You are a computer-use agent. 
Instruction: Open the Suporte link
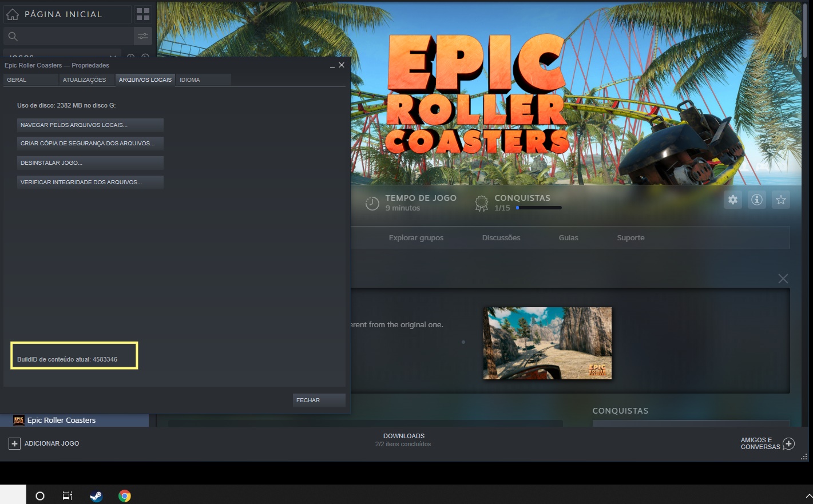tap(630, 238)
